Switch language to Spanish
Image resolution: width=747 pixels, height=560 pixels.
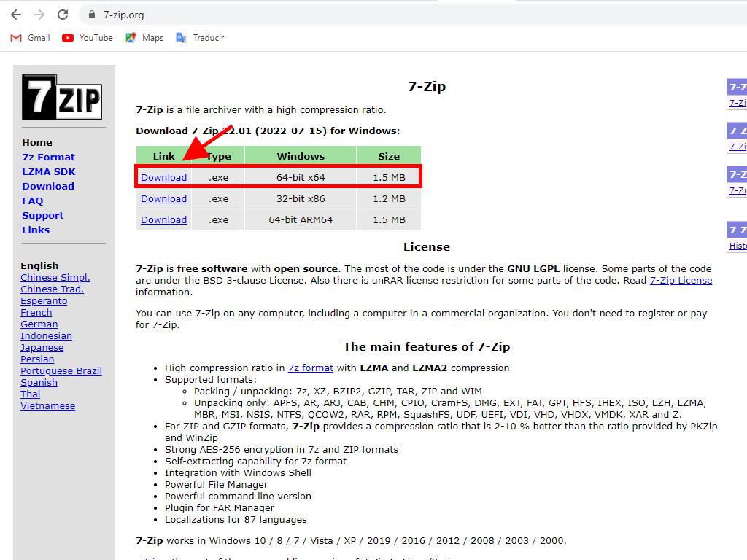pyautogui.click(x=39, y=382)
